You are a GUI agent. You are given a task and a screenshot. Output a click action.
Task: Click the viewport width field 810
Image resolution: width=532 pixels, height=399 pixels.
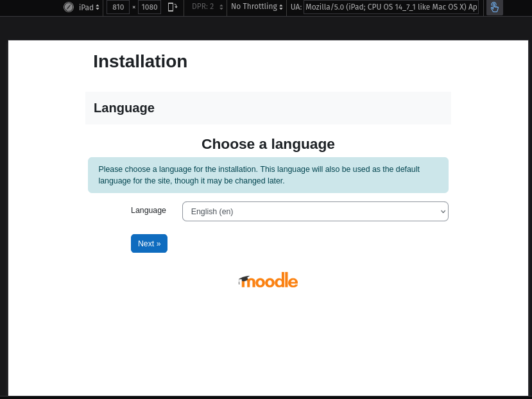coord(118,7)
